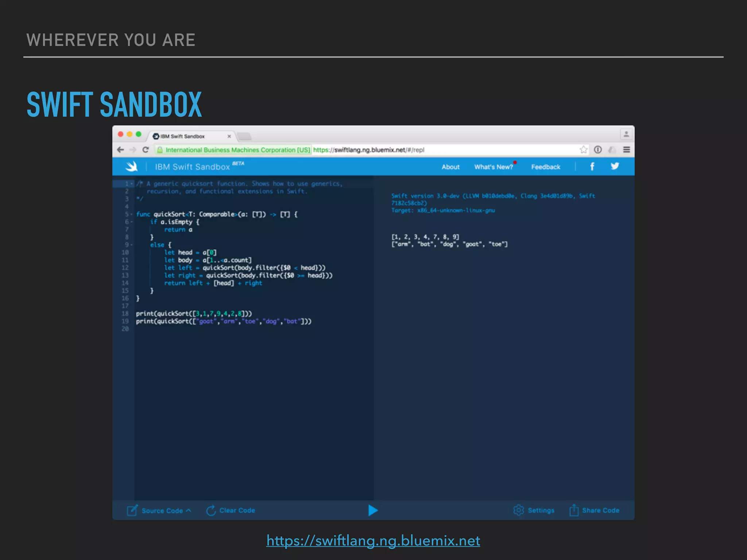Image resolution: width=747 pixels, height=560 pixels.
Task: Close the IBM Swift Sandbox tab
Action: tap(229, 136)
